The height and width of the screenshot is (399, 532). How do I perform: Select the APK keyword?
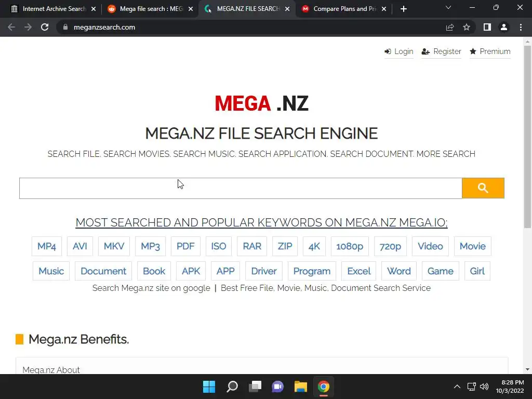[x=191, y=271]
